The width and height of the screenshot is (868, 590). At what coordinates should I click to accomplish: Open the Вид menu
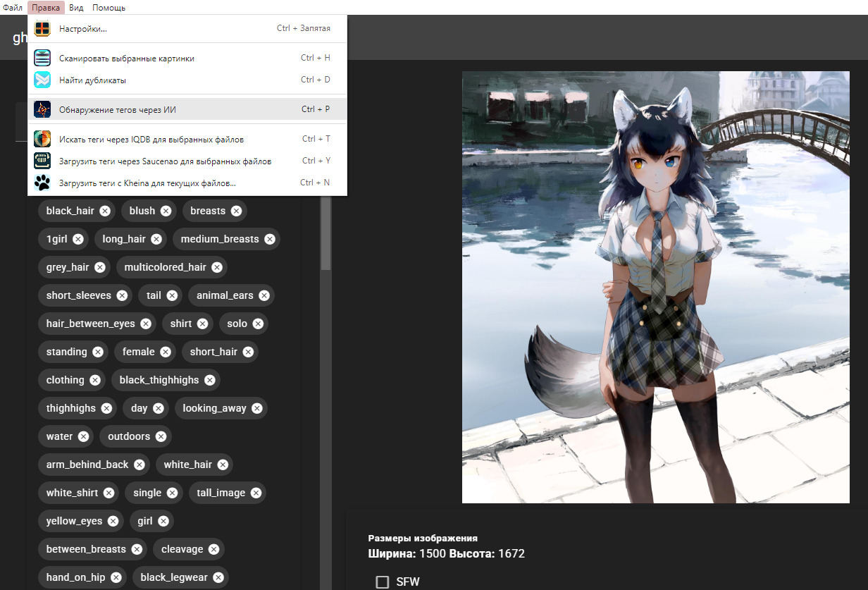click(x=76, y=7)
